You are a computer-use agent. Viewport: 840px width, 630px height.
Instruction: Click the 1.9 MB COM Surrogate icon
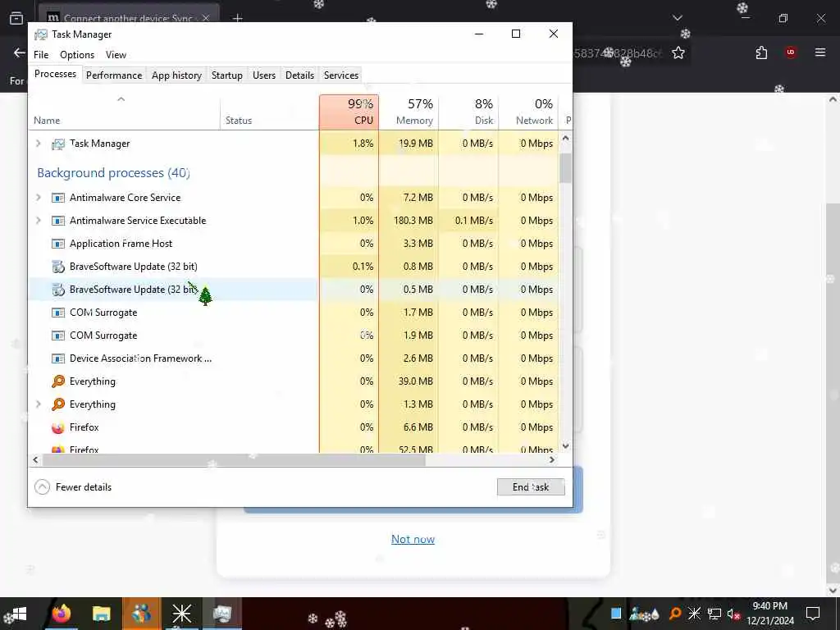pos(58,336)
